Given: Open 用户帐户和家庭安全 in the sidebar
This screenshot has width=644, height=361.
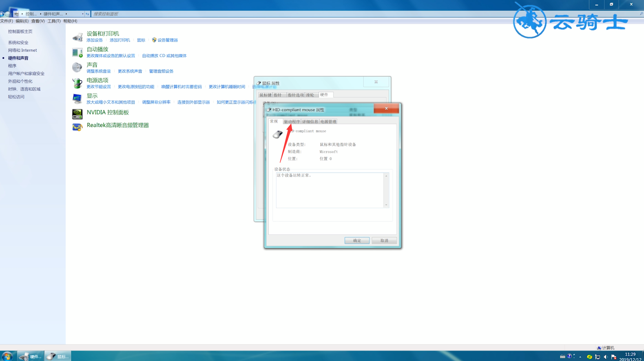Looking at the screenshot, I should 26,73.
